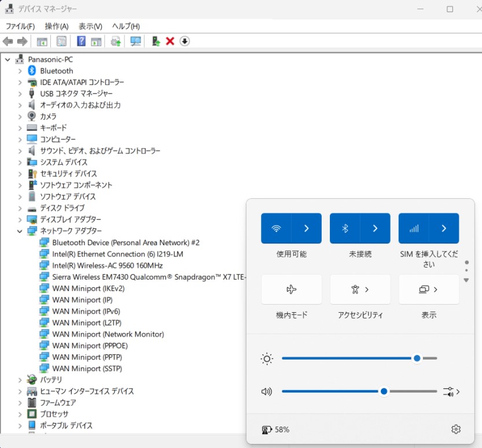Toggle 機内モード airplane mode
Viewport: 482px width, 448px height.
292,289
